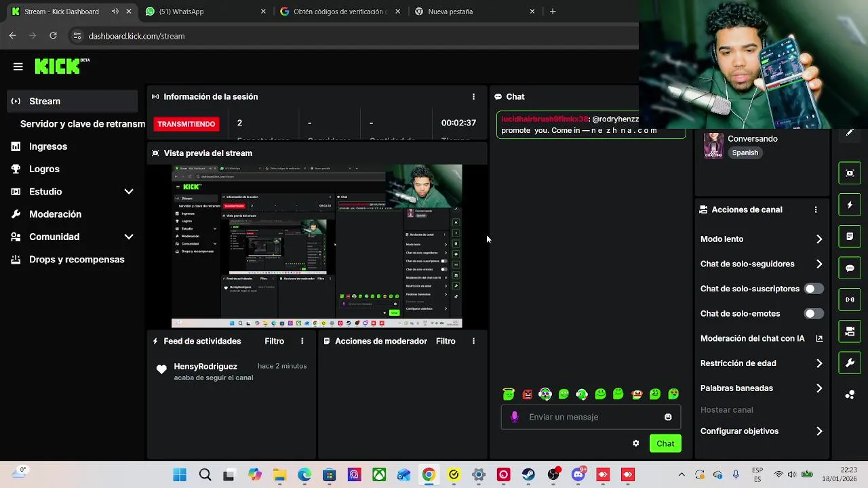Click the stream preview thumbnail

pyautogui.click(x=317, y=246)
